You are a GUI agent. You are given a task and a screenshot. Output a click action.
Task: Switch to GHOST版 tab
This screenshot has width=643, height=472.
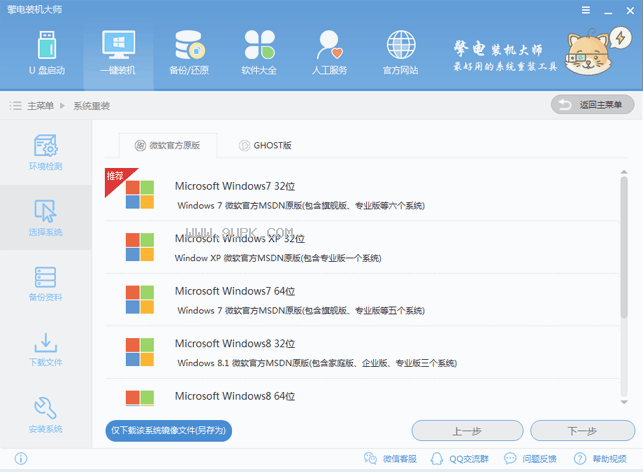[265, 145]
